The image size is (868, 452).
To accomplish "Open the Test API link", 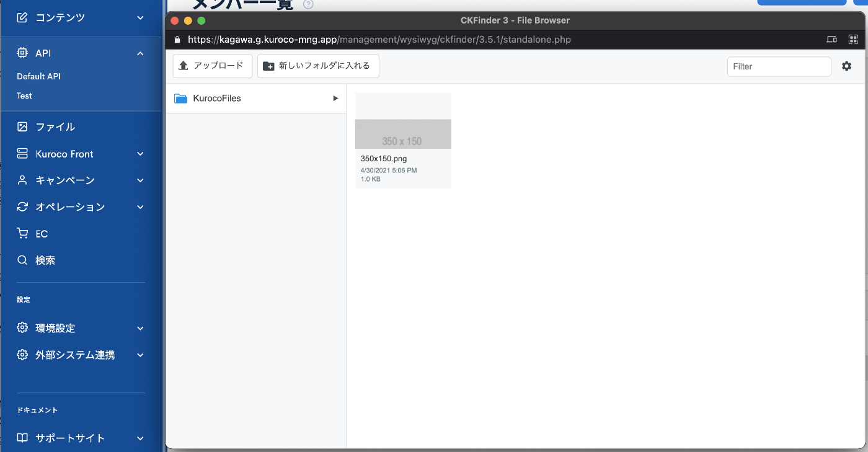I will click(24, 95).
